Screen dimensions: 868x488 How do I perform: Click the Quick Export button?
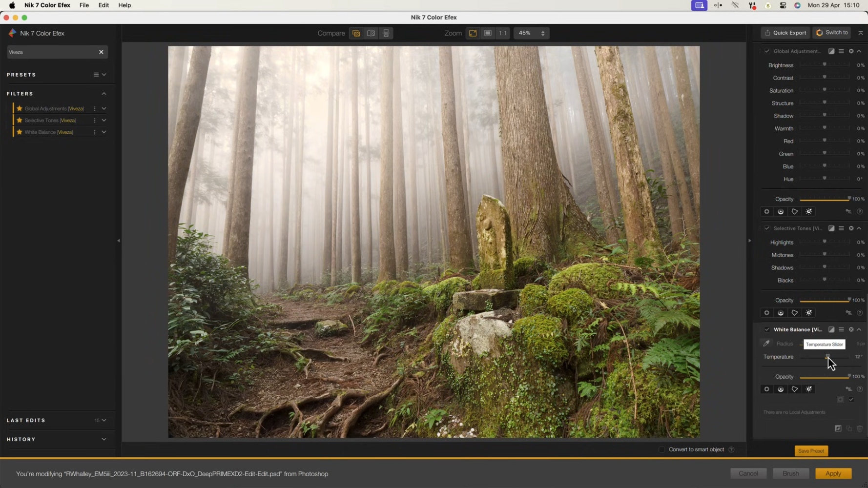click(x=785, y=33)
